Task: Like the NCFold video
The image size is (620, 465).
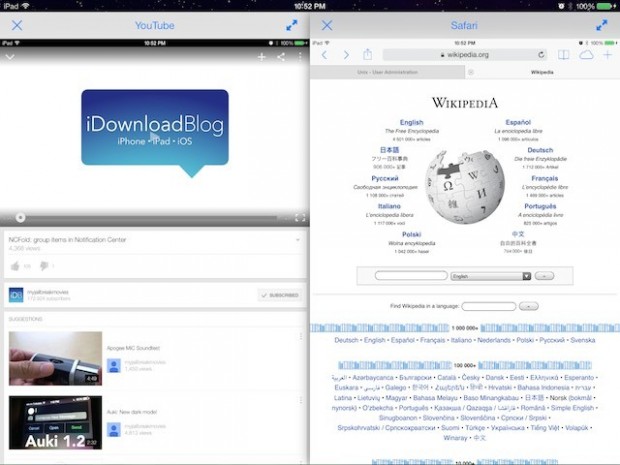Action: (x=15, y=266)
